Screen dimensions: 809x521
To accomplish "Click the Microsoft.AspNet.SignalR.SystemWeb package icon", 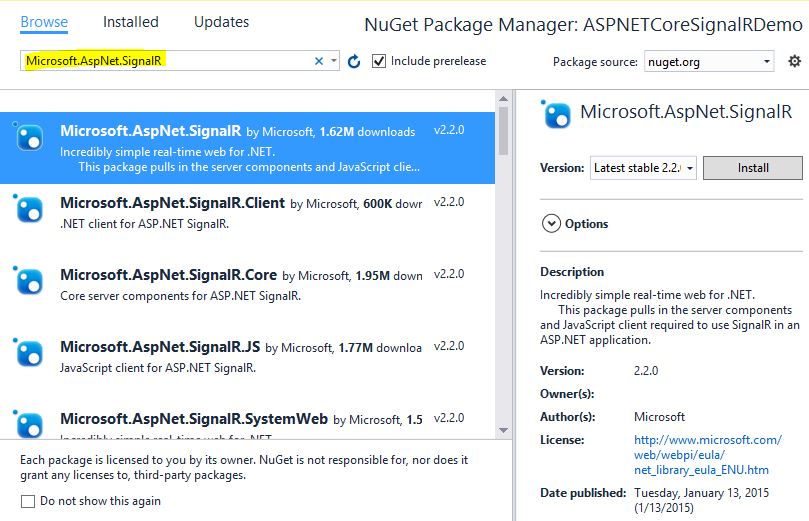I will click(28, 424).
